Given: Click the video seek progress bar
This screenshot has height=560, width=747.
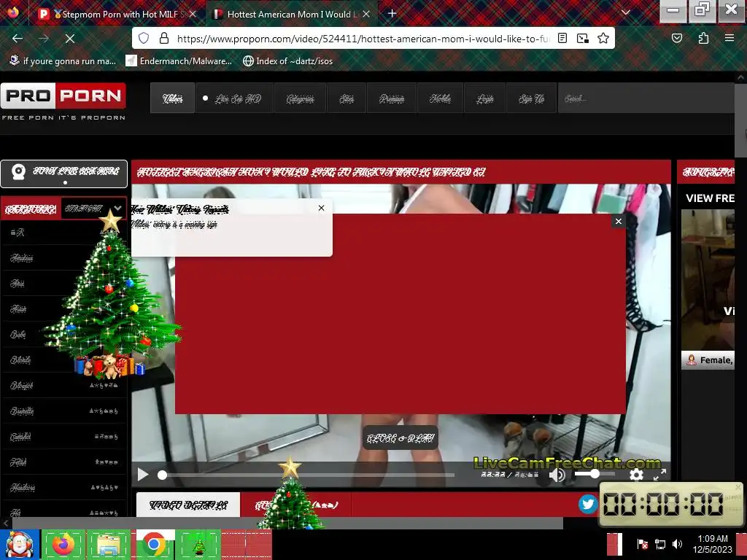Looking at the screenshot, I should click(x=308, y=475).
